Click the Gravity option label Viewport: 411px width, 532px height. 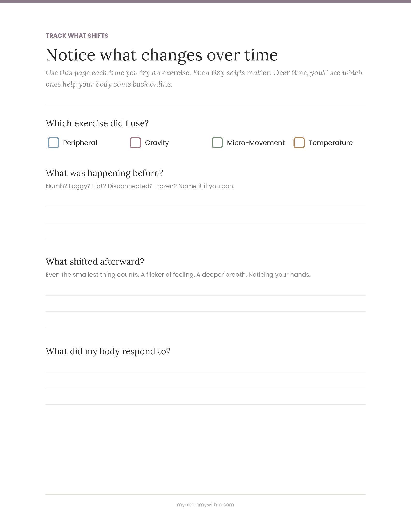click(x=157, y=143)
